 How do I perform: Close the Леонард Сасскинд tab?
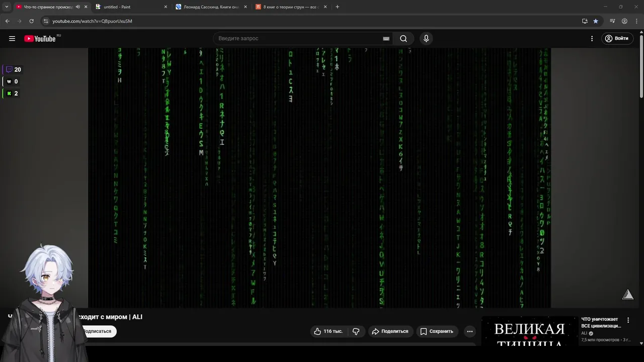click(x=246, y=7)
